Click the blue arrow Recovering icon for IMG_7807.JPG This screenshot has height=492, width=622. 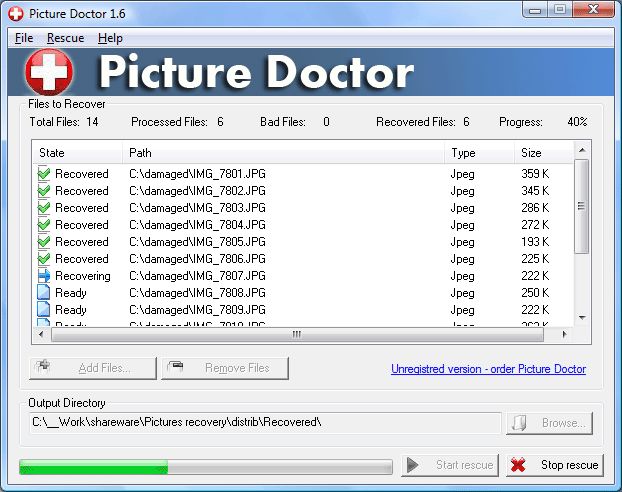[x=44, y=276]
